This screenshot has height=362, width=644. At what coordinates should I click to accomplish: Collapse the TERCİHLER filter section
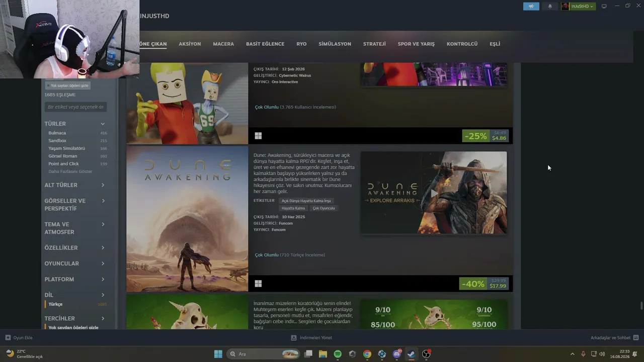click(75, 318)
